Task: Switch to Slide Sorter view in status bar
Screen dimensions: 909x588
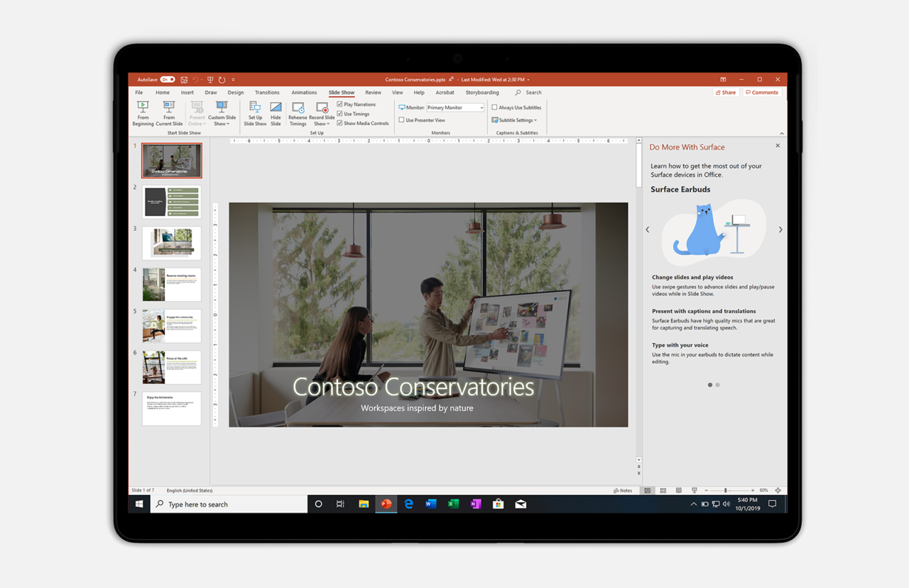Action: 663,491
